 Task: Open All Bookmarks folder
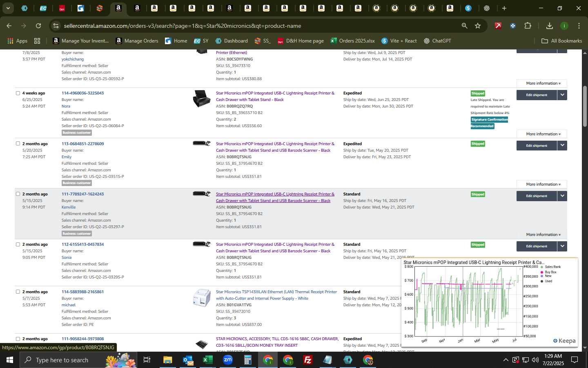(x=561, y=41)
